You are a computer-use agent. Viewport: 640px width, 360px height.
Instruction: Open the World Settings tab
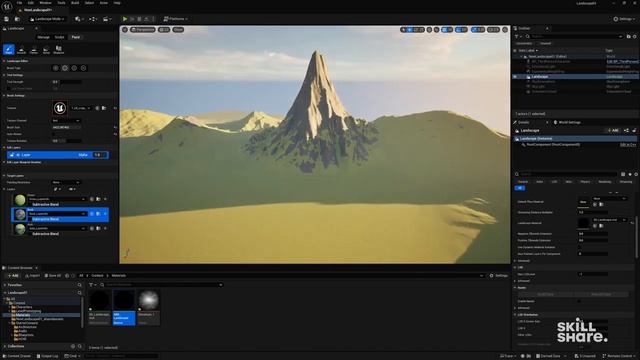(x=567, y=122)
